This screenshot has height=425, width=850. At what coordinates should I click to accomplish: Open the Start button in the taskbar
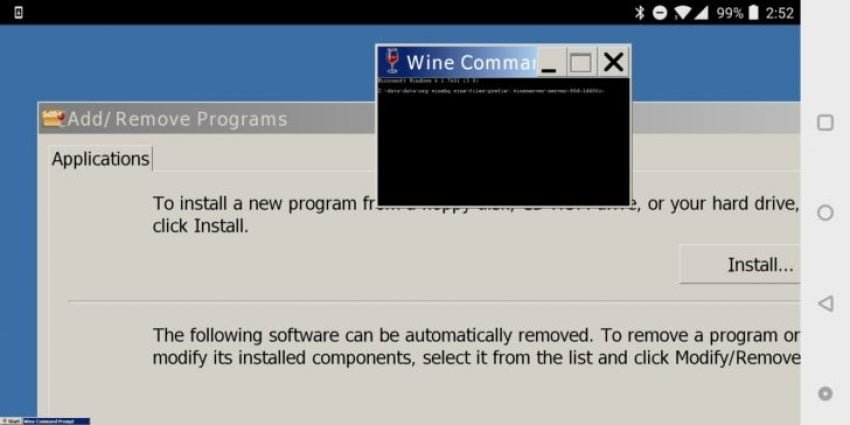point(11,421)
